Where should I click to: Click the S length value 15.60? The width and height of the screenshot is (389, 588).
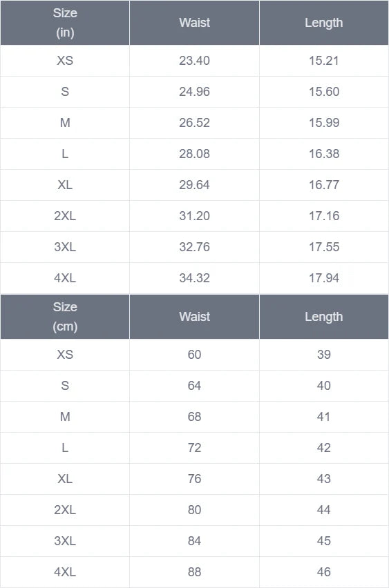324,92
